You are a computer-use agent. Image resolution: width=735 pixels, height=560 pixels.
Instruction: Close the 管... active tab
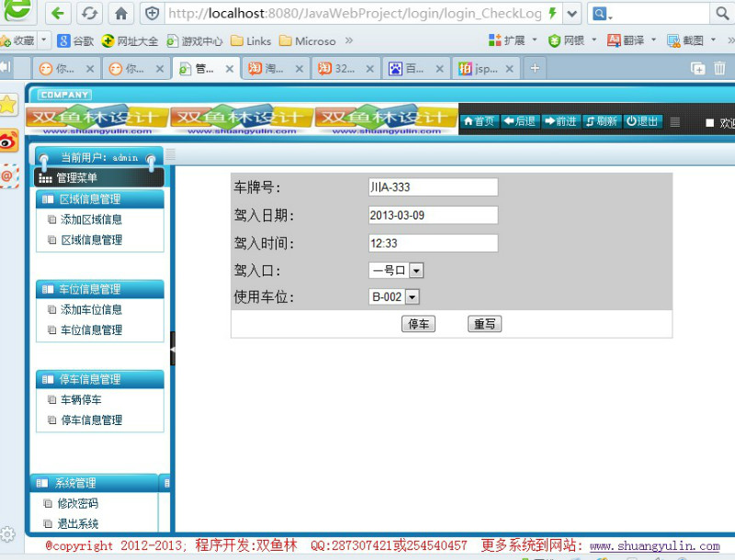pyautogui.click(x=230, y=69)
